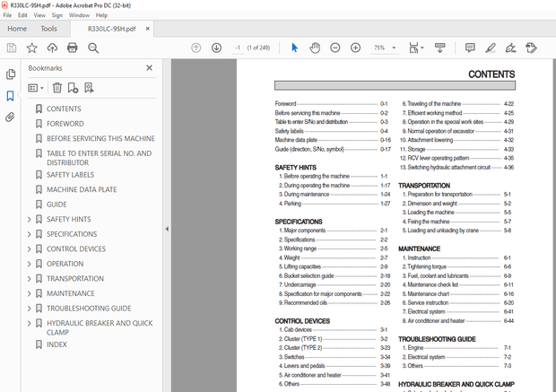Open the Window menu
The width and height of the screenshot is (556, 392).
pos(79,15)
